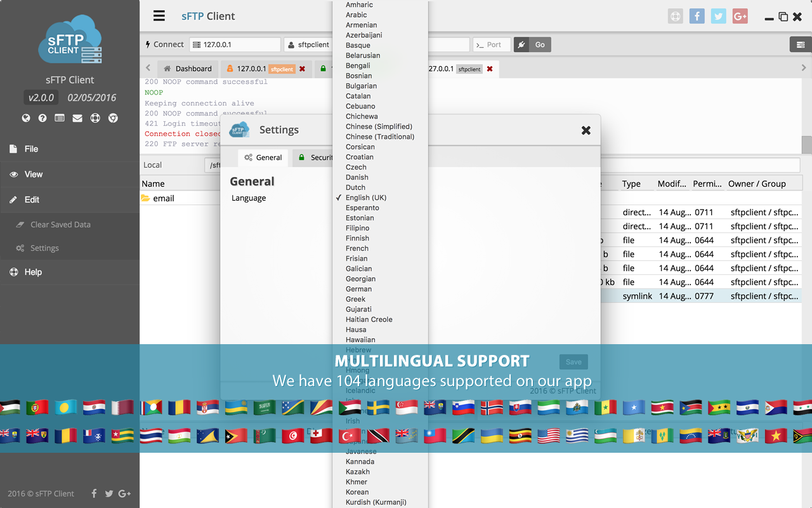Click the lightning Connect icon
Image resolution: width=812 pixels, height=508 pixels.
pyautogui.click(x=148, y=44)
